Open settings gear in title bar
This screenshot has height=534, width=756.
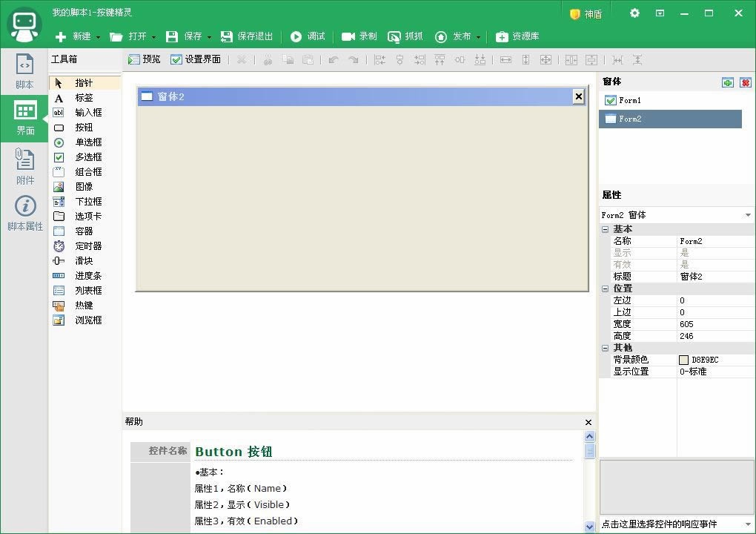point(634,13)
